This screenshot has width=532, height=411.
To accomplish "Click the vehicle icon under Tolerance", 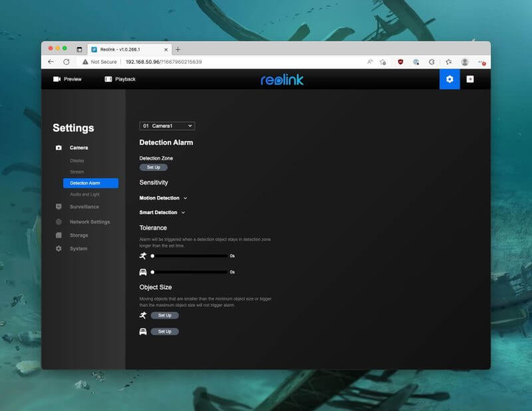I will point(143,272).
